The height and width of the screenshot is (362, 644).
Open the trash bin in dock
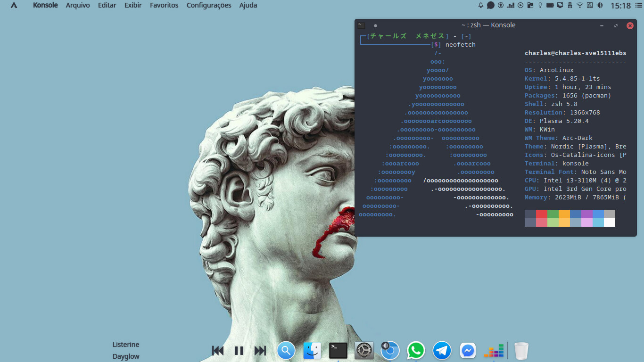pyautogui.click(x=521, y=351)
